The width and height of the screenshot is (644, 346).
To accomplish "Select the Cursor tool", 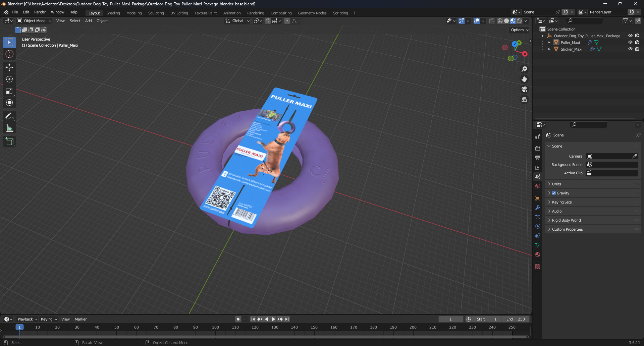I will point(9,54).
